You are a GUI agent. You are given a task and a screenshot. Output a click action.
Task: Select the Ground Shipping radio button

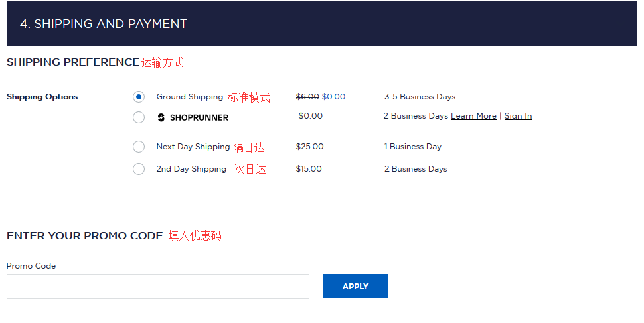coord(139,97)
